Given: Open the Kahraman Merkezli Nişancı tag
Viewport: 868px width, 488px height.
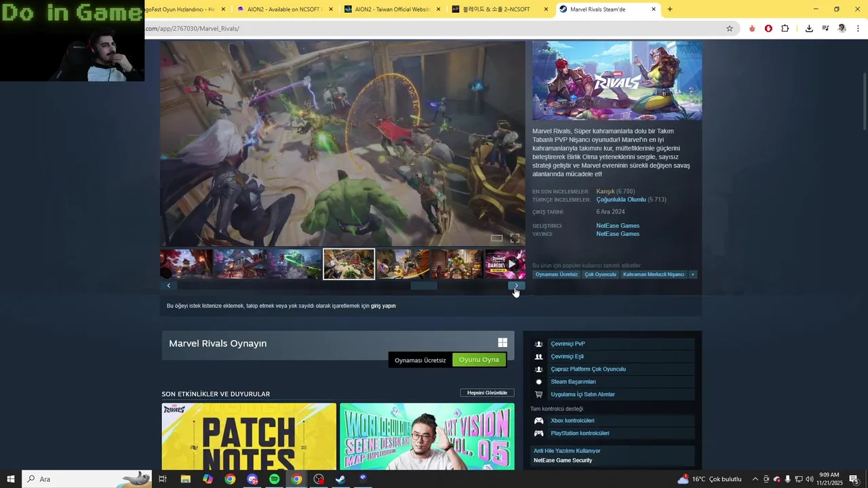Looking at the screenshot, I should [654, 274].
